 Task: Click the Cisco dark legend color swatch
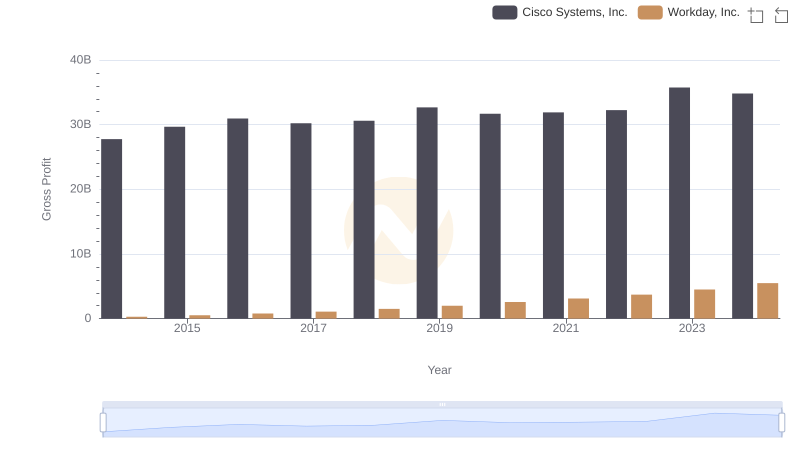coord(505,12)
